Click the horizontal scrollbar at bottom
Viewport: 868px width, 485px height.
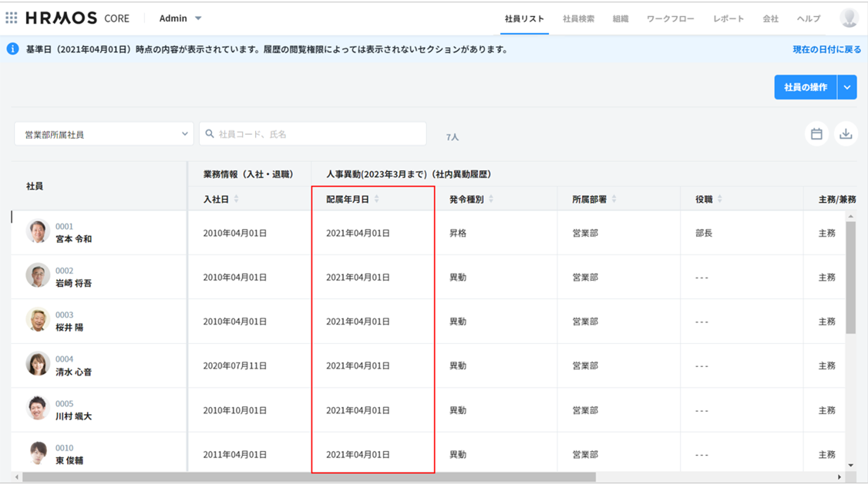pos(308,477)
